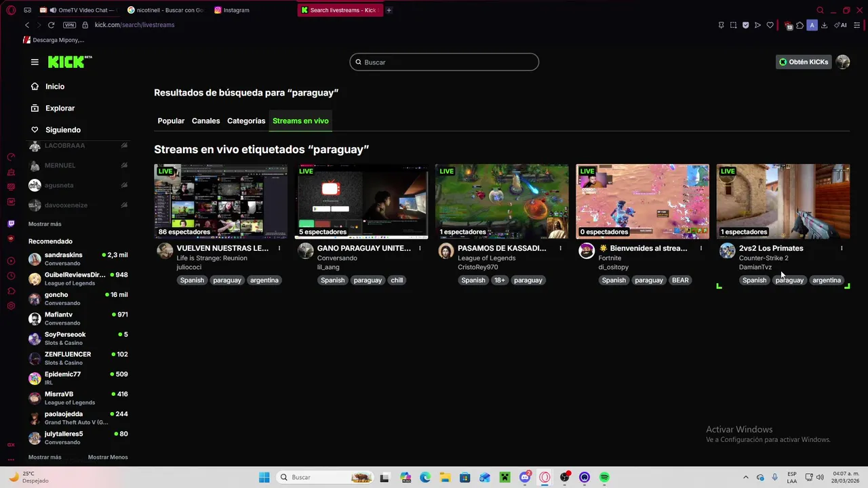Viewport: 868px width, 488px height.
Task: Open browser extensions puzzle icon
Action: (x=800, y=25)
